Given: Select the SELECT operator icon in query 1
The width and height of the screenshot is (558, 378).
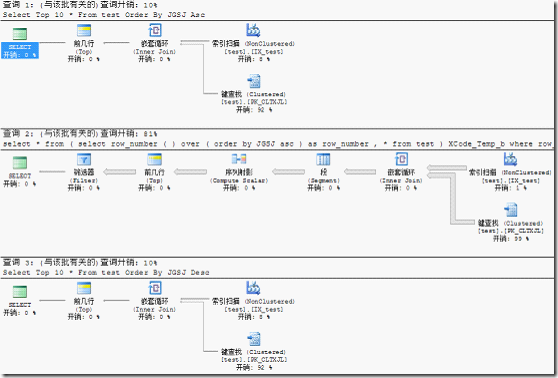Looking at the screenshot, I should pos(20,34).
